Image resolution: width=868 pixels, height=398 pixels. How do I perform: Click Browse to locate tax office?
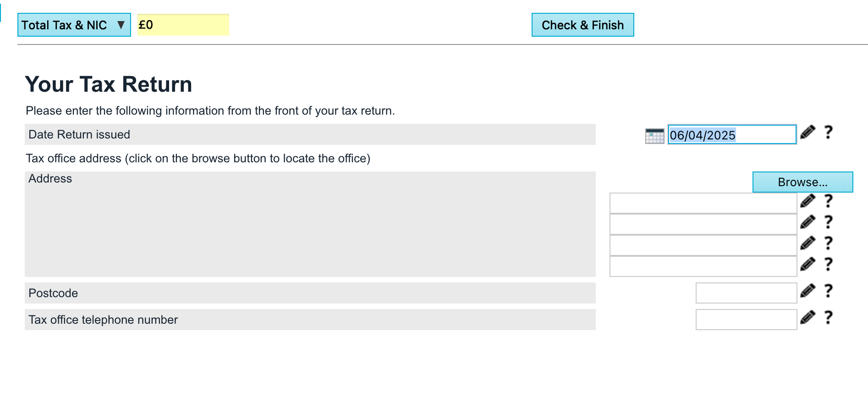tap(802, 182)
